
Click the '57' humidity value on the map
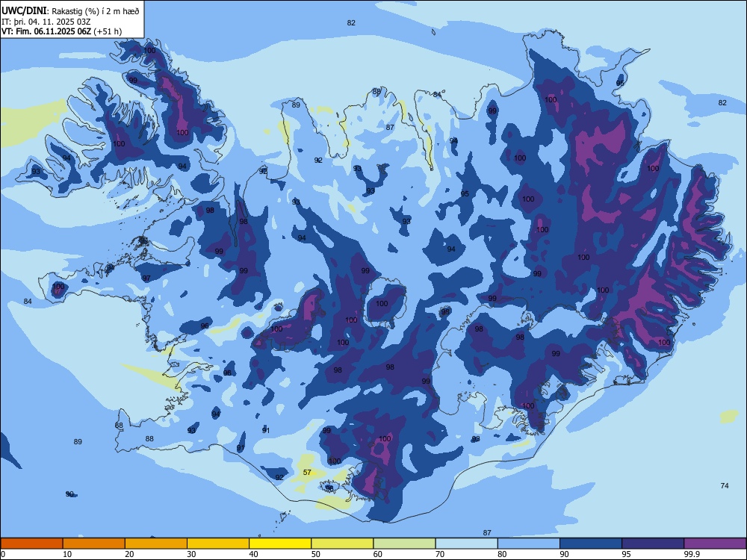(x=307, y=473)
